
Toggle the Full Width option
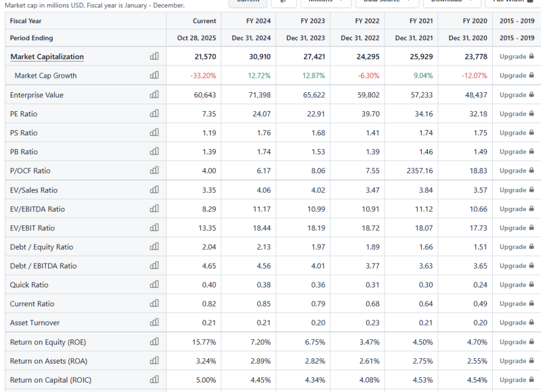point(516,2)
